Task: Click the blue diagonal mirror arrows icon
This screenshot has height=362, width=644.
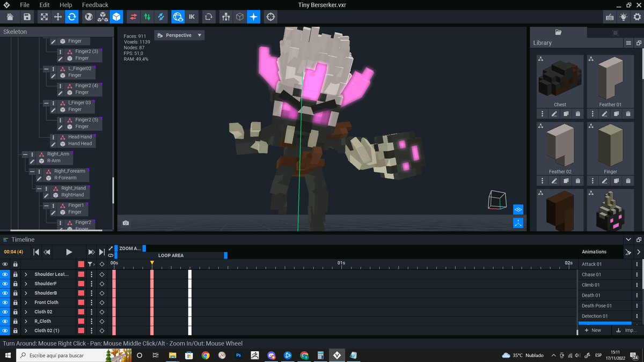Action: (x=161, y=17)
